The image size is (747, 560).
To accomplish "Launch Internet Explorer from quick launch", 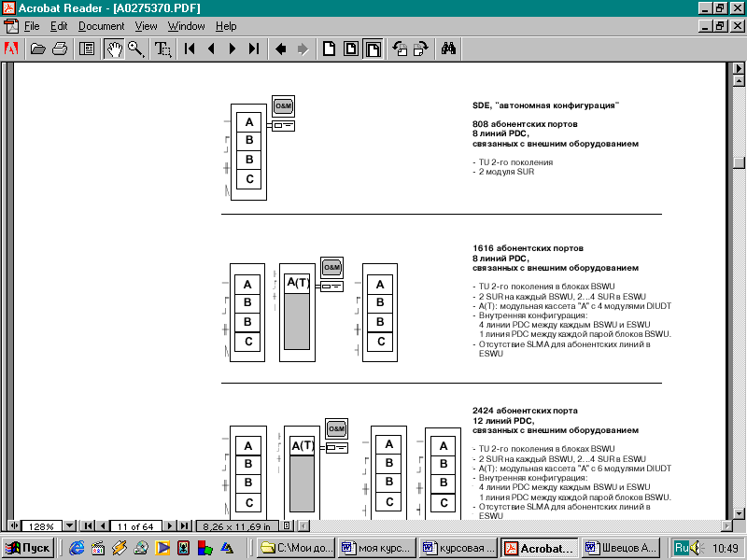I will tap(77, 548).
